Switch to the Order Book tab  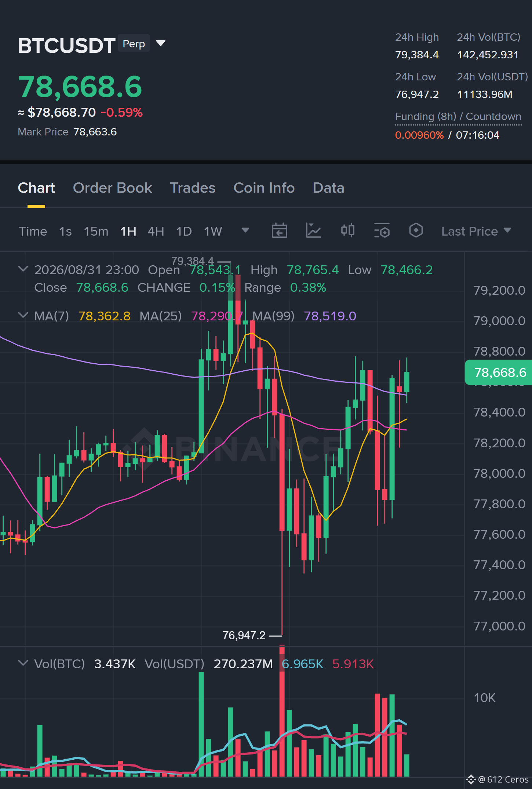click(x=112, y=188)
